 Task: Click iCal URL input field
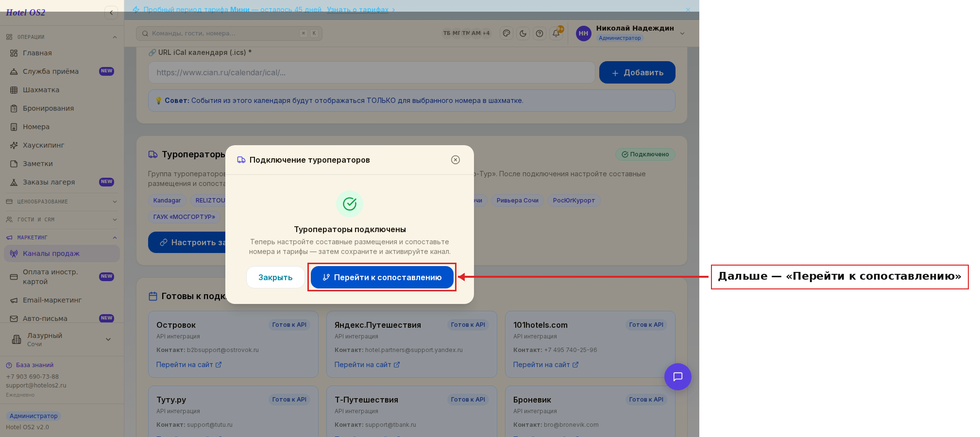pyautogui.click(x=372, y=72)
